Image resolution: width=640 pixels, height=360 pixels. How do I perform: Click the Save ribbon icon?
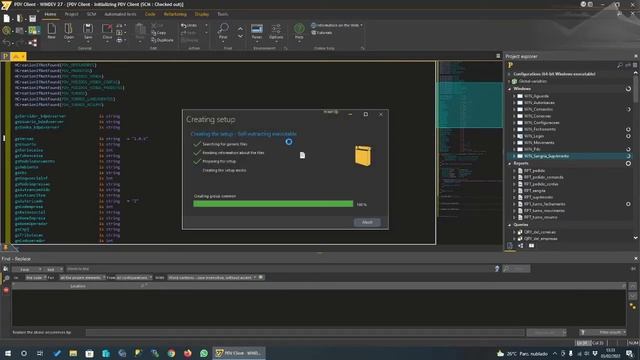(x=88, y=29)
